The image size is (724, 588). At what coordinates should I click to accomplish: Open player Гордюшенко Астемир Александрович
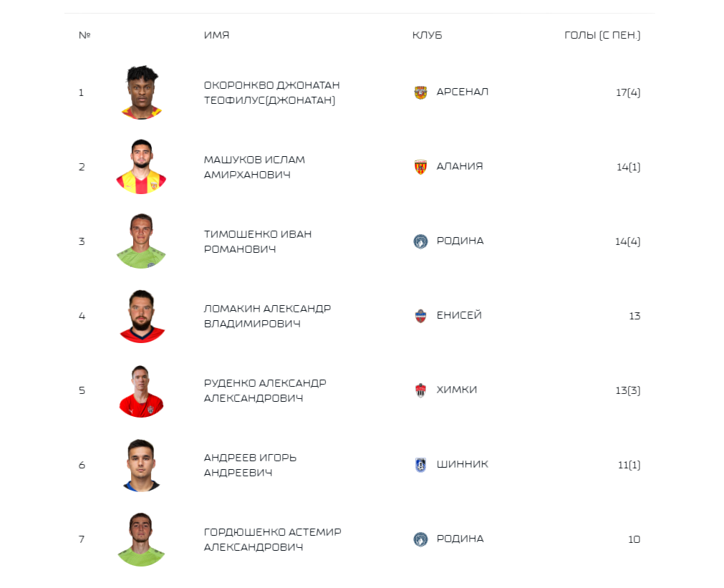coord(272,539)
